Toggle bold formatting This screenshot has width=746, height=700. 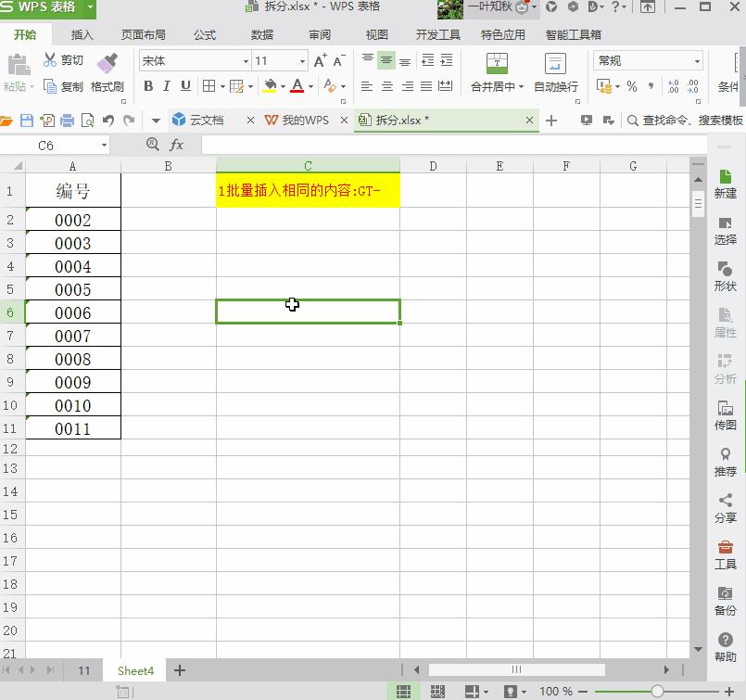(x=147, y=86)
